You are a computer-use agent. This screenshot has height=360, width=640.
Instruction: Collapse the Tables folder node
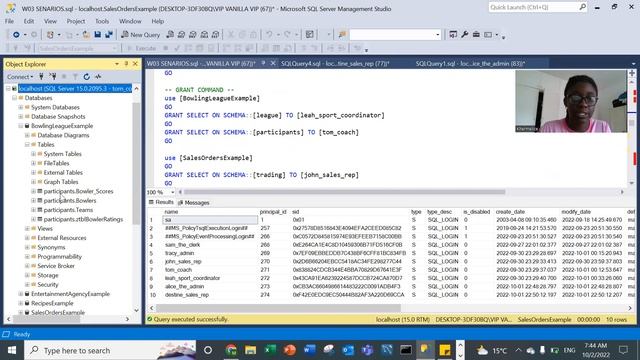pos(27,145)
